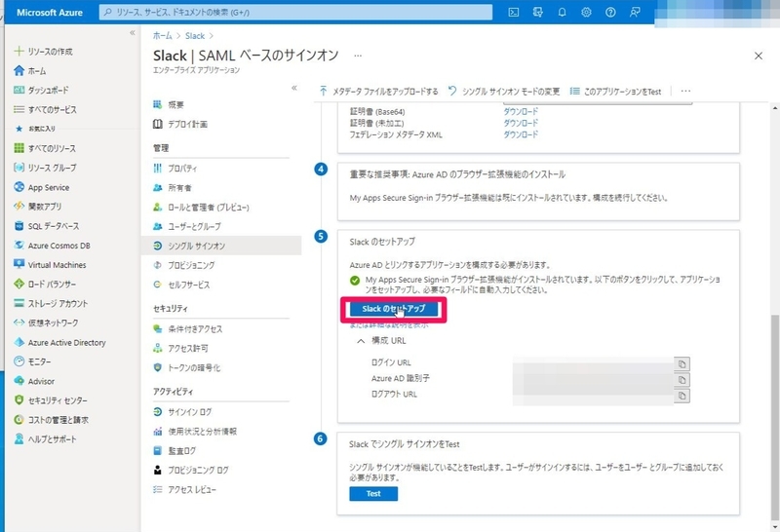This screenshot has height=532, width=780.
Task: Open すべてのリソース in sidebar
Action: point(45,148)
